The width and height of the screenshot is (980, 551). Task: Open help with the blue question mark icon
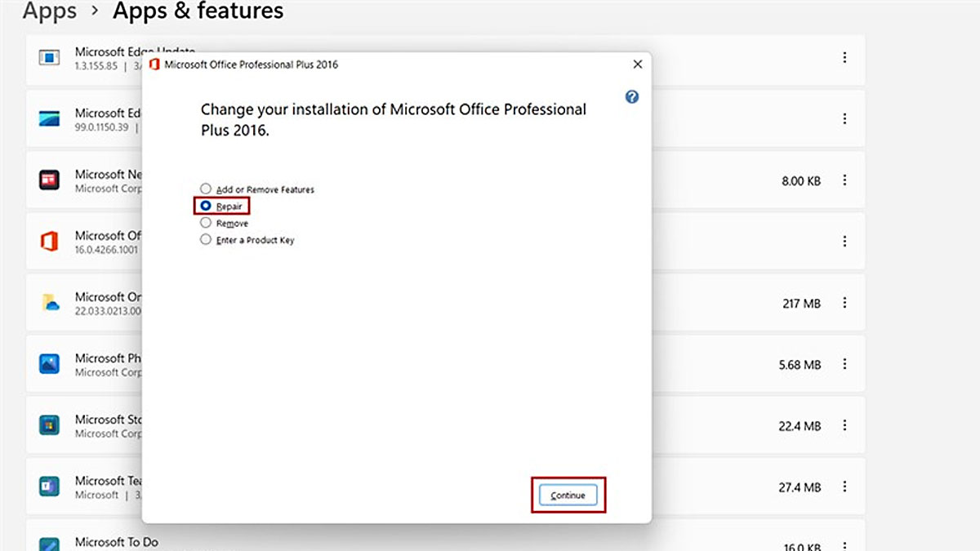[x=631, y=96]
